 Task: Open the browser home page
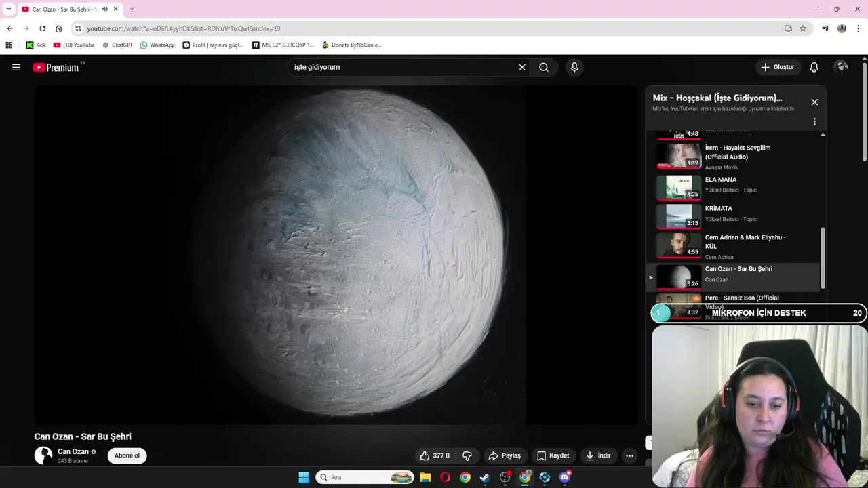[x=58, y=28]
